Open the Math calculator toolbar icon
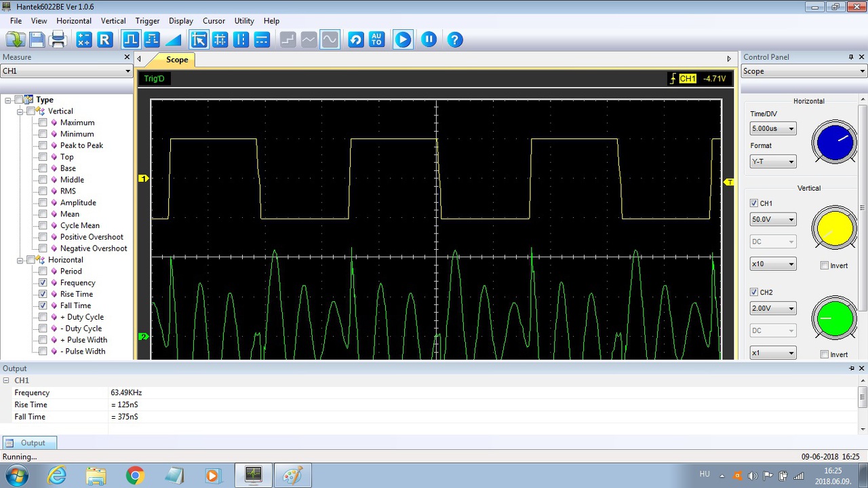 (84, 39)
